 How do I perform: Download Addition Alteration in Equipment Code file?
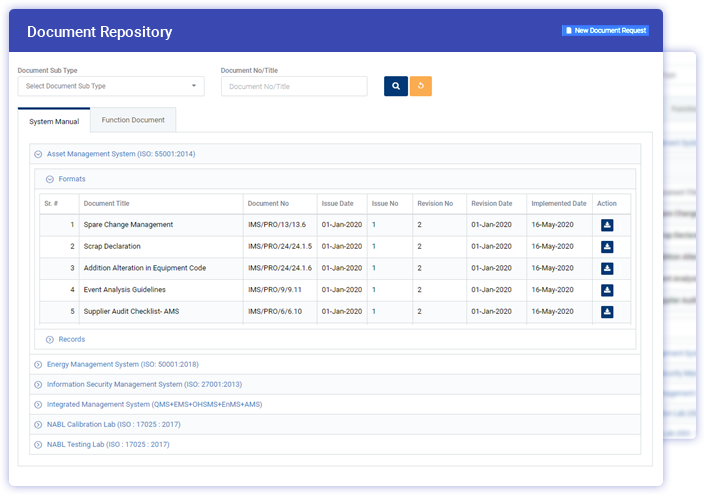point(607,268)
